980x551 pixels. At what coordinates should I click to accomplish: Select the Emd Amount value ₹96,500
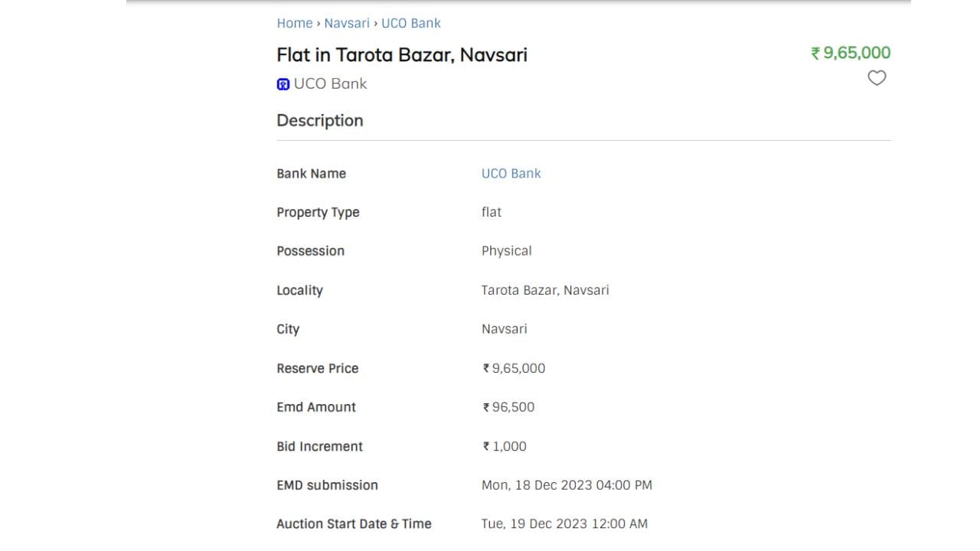click(508, 407)
